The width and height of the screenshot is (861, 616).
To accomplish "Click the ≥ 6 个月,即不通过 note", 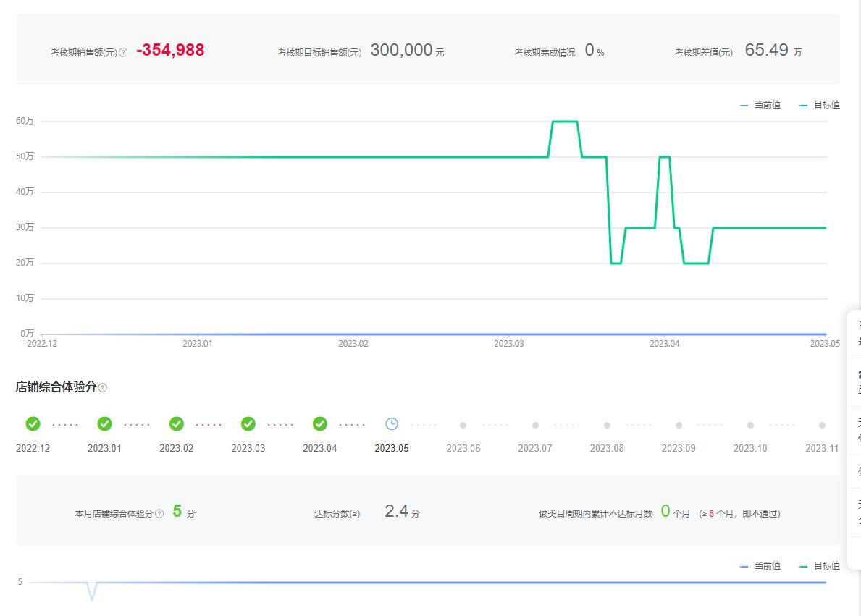I will 739,514.
